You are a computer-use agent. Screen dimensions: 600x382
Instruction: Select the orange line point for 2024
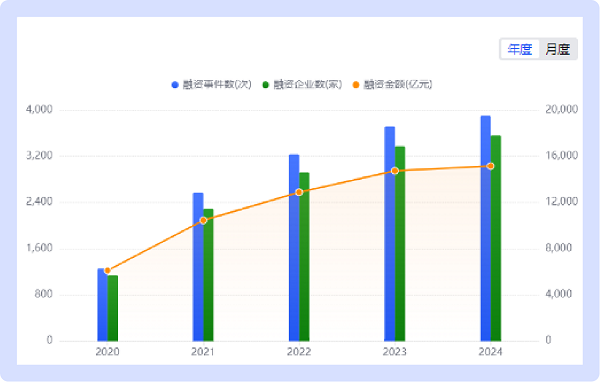point(491,166)
